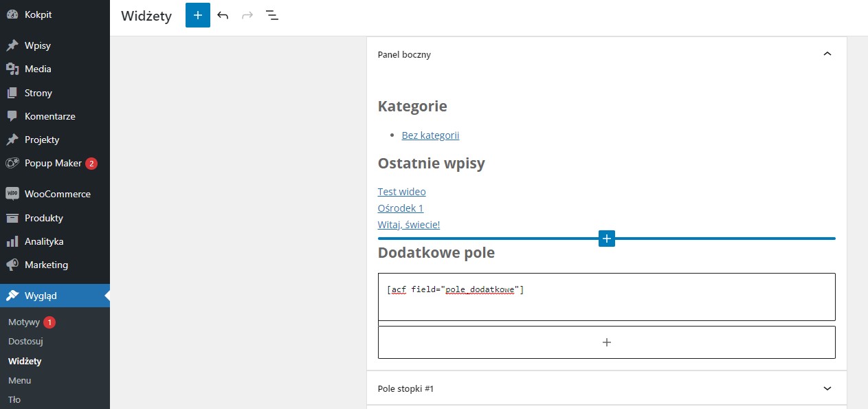The width and height of the screenshot is (868, 409).
Task: Click the blue block inserter plus button
Action: [x=197, y=15]
